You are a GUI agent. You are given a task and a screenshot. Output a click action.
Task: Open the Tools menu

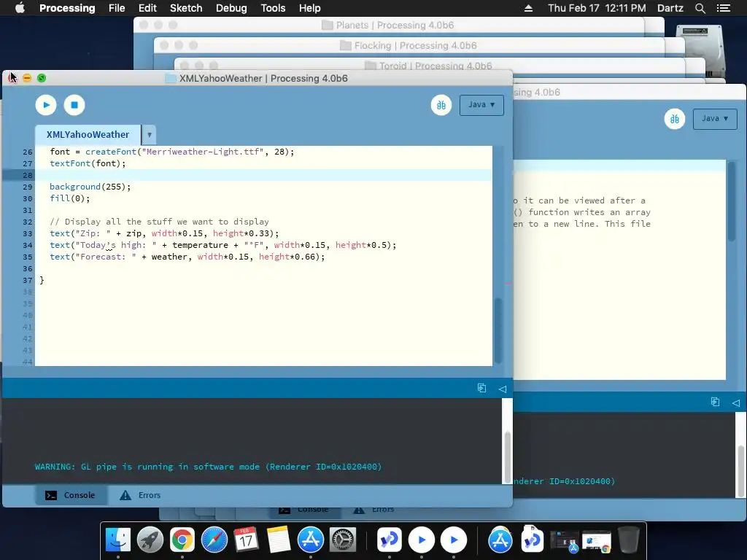click(x=273, y=8)
